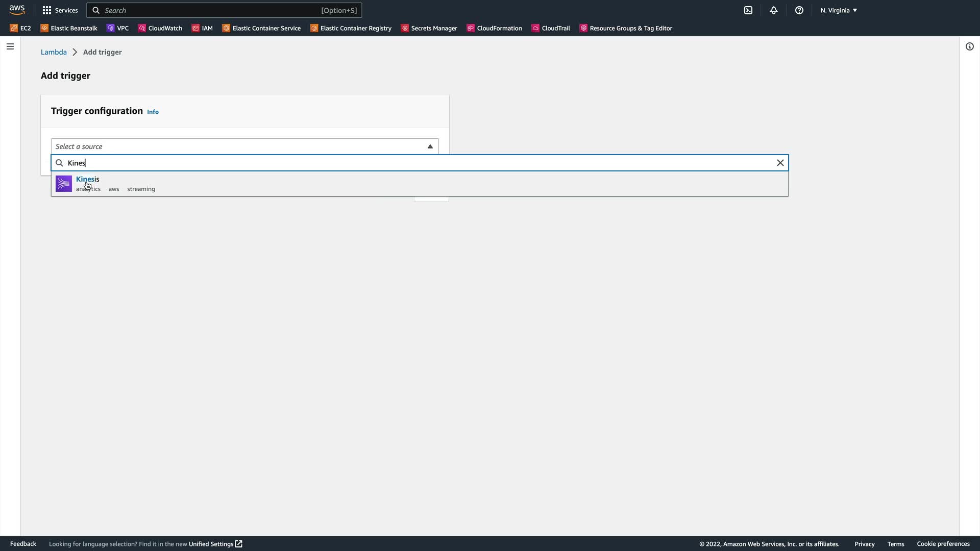Viewport: 980px width, 551px height.
Task: Open the notifications bell
Action: 773,10
